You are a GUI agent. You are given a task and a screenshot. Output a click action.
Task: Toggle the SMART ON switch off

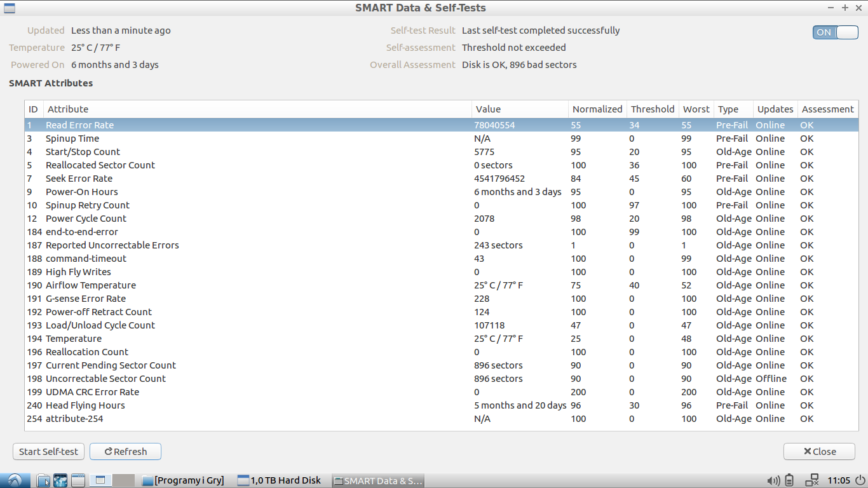[x=835, y=32]
